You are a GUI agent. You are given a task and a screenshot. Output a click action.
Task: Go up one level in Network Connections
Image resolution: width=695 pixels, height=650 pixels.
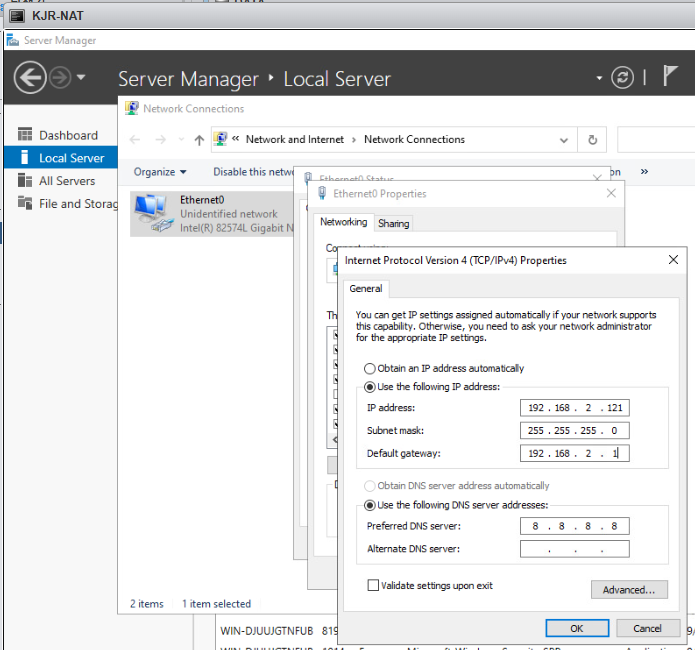[x=199, y=140]
